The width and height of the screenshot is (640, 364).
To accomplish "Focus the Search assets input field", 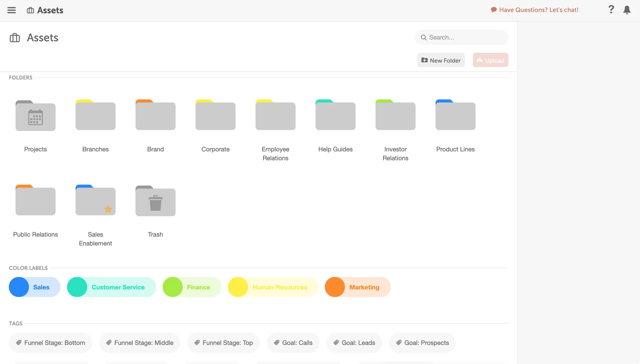I will pos(462,37).
